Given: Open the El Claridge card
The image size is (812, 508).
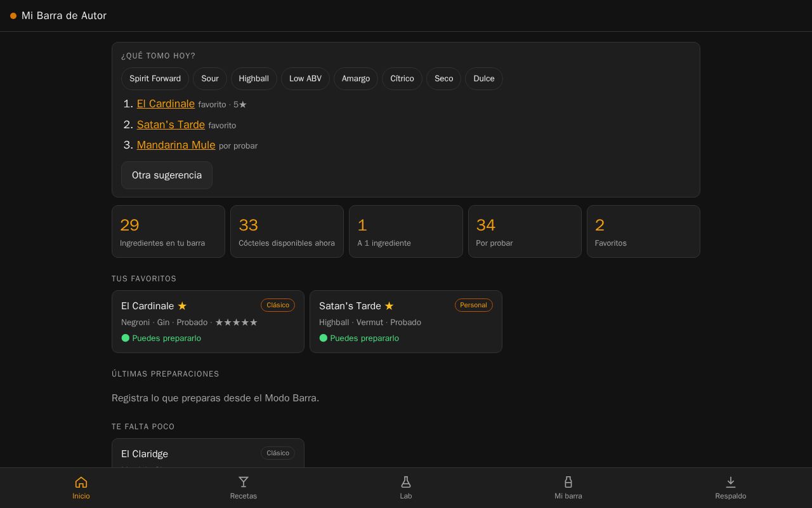Looking at the screenshot, I should tap(208, 453).
